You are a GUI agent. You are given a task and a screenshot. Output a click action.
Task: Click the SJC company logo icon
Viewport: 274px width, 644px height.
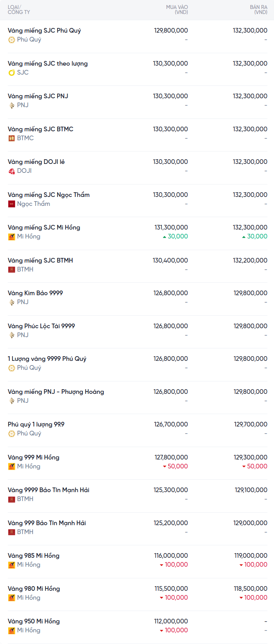(12, 73)
